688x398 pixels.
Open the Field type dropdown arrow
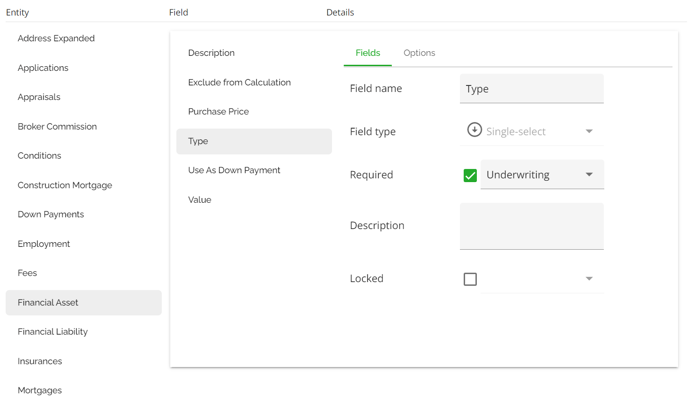(589, 131)
